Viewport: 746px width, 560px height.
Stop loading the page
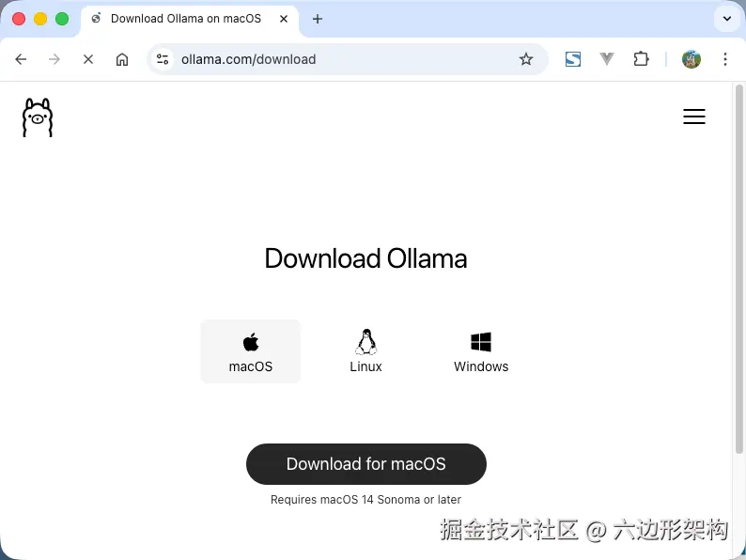(88, 59)
